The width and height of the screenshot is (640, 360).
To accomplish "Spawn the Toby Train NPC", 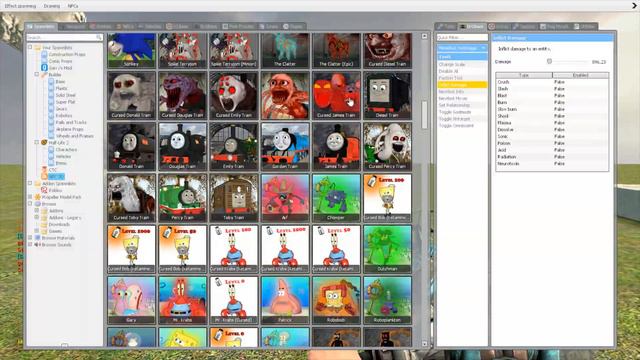I will [234, 198].
